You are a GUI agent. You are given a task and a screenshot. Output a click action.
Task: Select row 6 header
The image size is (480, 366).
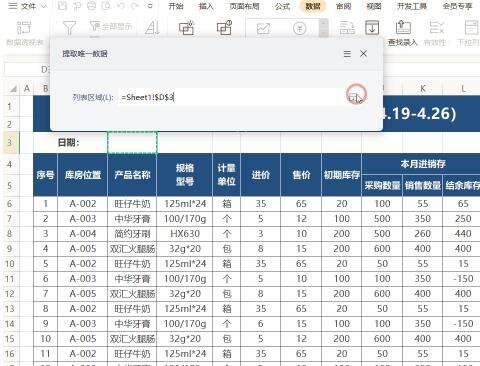[9, 204]
